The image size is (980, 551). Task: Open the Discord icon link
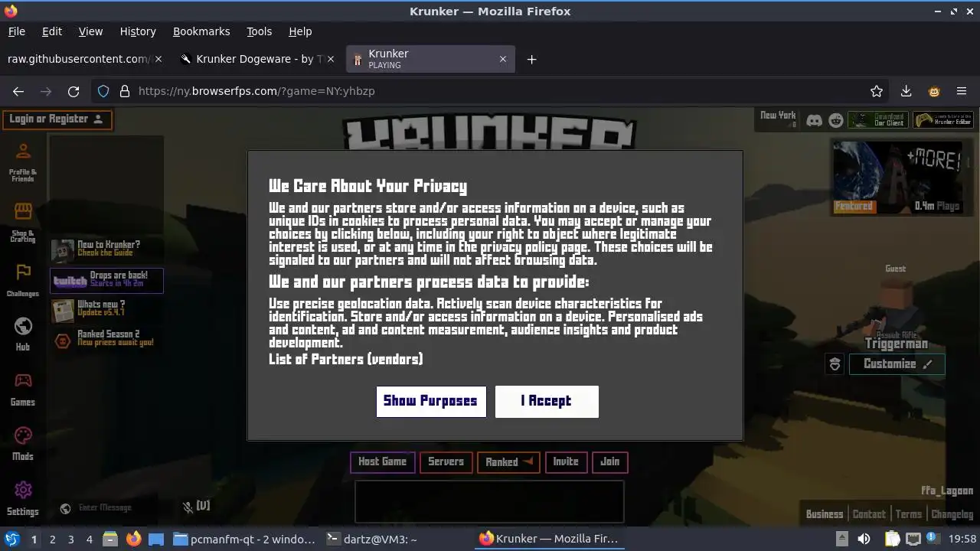(815, 120)
